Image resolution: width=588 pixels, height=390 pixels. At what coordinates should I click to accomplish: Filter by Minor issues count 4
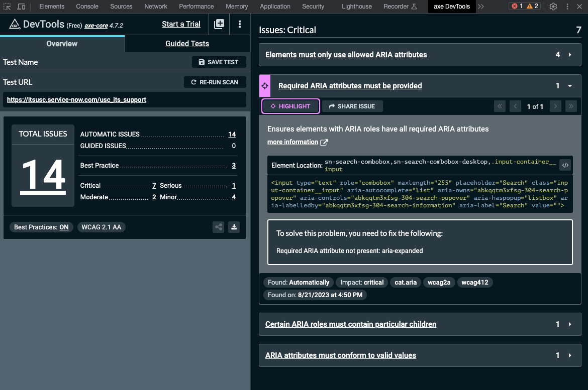click(x=234, y=197)
